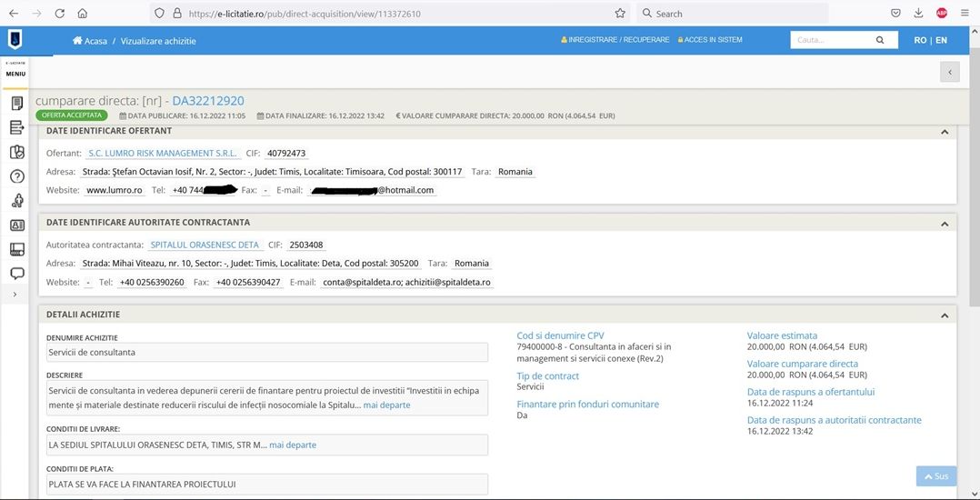Focus the browser Search box
This screenshot has height=500, width=980.
pos(733,13)
